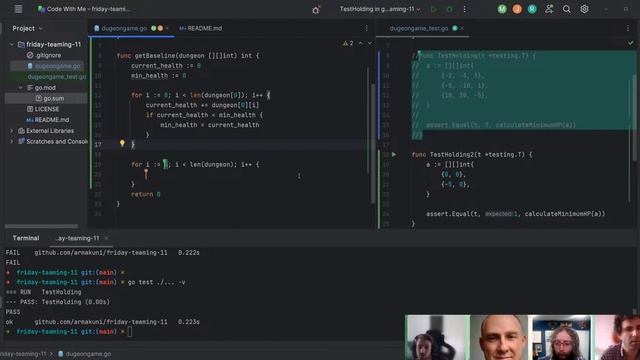Select go.sum file in project tree
This screenshot has width=640, height=360.
tap(50, 98)
